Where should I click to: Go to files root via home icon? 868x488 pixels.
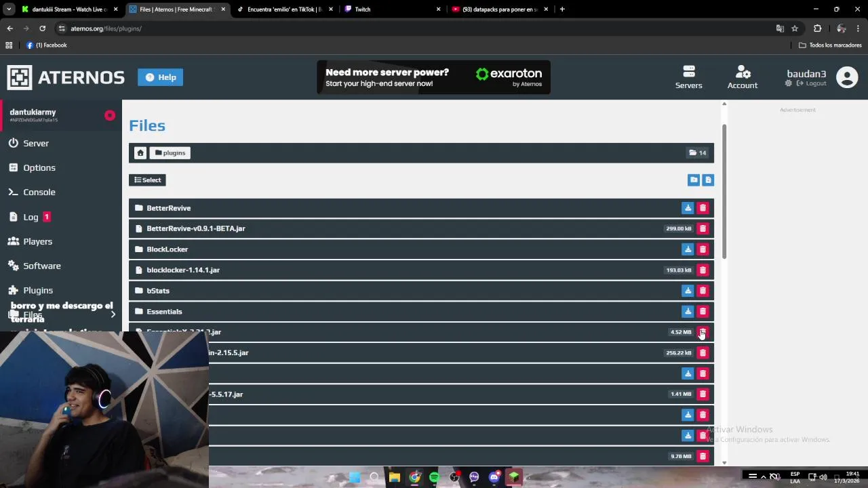pos(140,152)
